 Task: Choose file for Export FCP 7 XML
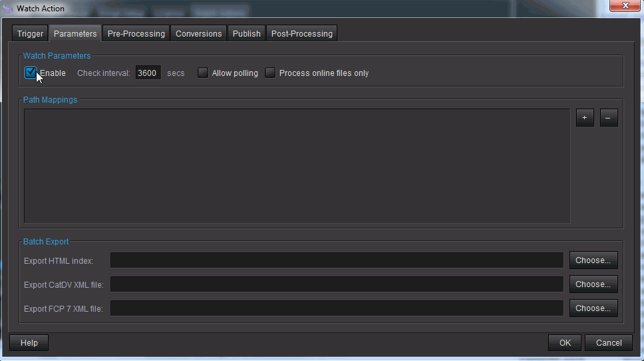[593, 308]
